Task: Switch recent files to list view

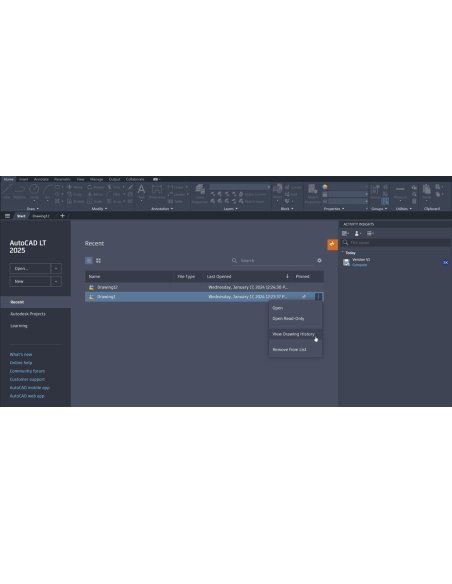Action: click(89, 260)
